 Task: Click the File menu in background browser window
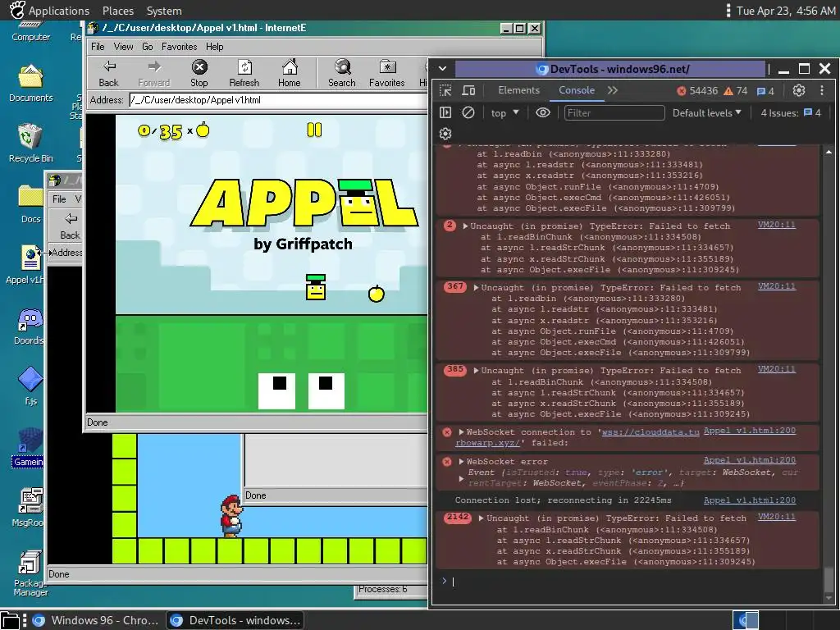click(59, 199)
